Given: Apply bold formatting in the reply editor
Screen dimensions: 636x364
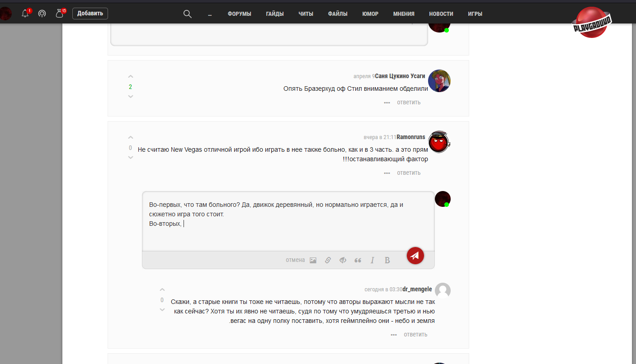Looking at the screenshot, I should pos(387,260).
